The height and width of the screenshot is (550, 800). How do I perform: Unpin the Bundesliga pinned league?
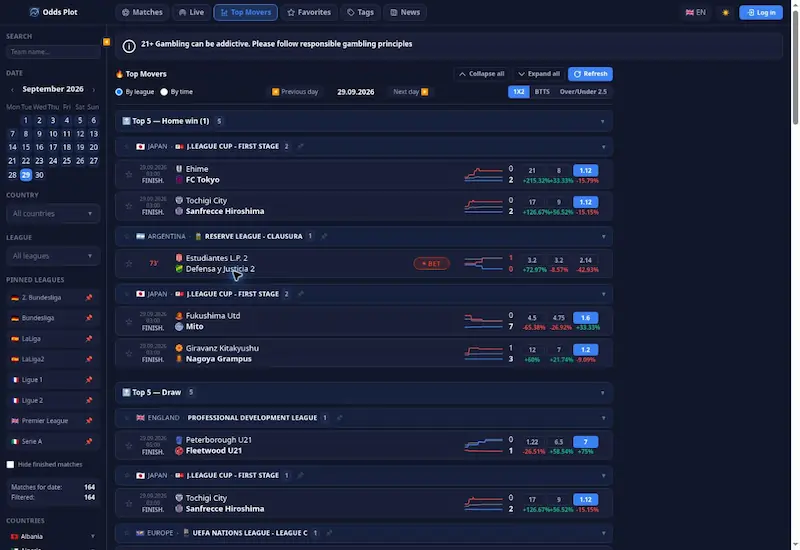(89, 318)
